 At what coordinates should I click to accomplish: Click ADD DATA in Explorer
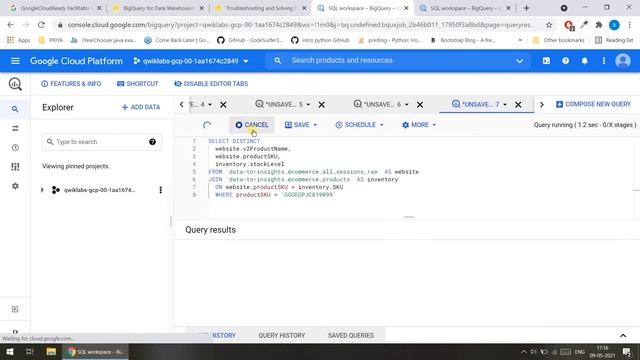(x=141, y=107)
